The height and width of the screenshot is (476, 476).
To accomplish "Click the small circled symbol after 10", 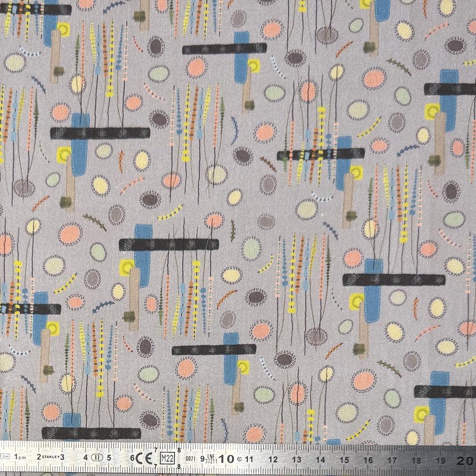I will pos(239,459).
